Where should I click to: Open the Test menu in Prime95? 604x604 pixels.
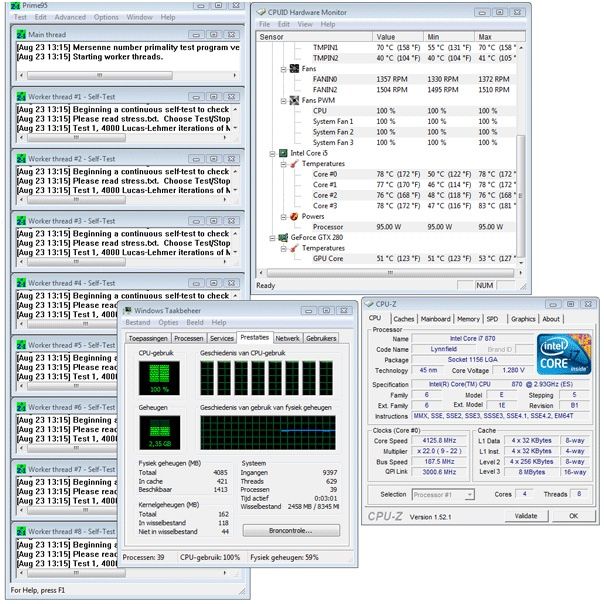tap(20, 17)
